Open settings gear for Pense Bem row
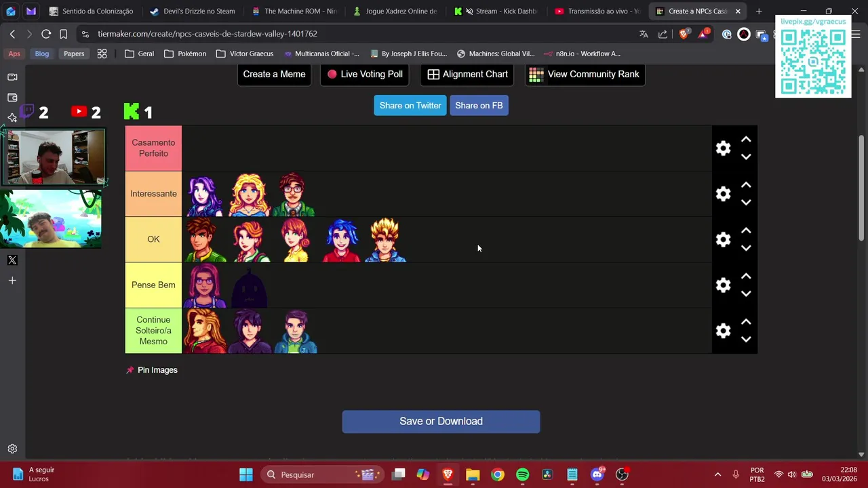Viewport: 868px width, 488px height. click(x=723, y=285)
